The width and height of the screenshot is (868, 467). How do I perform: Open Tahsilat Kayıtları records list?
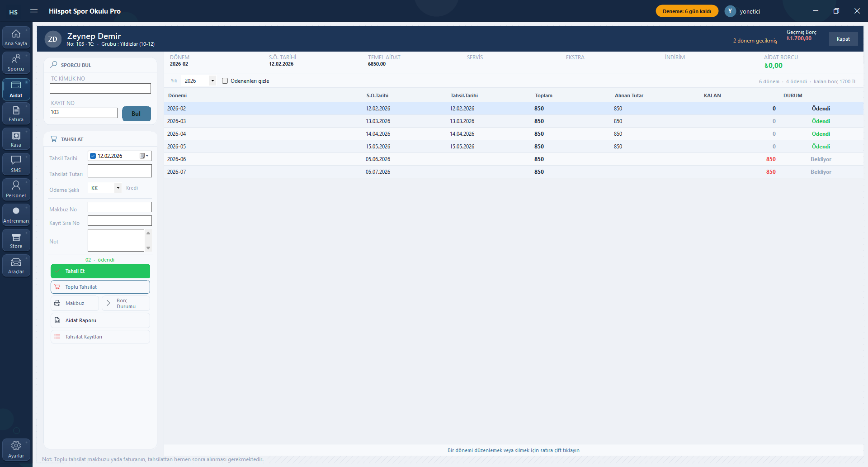coord(100,337)
